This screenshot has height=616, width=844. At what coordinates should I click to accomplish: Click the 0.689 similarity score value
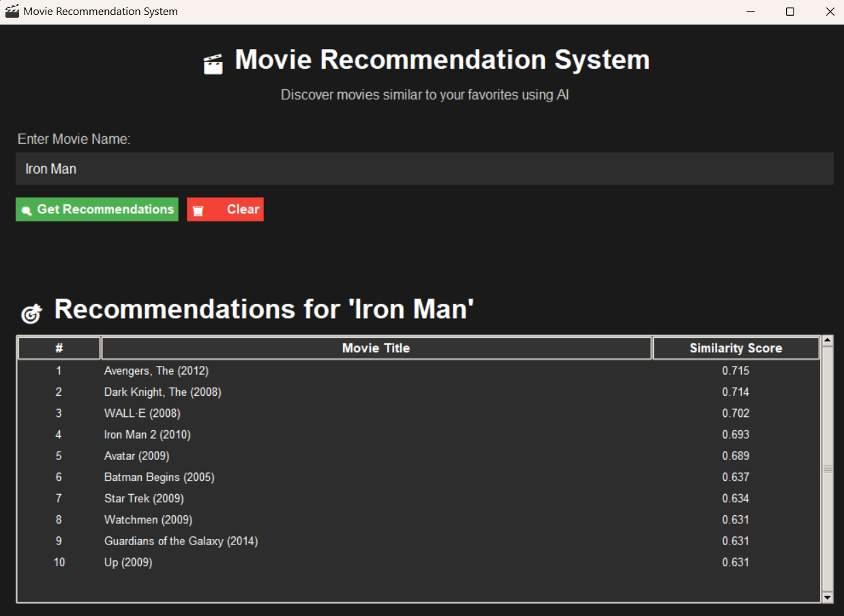pyautogui.click(x=736, y=455)
